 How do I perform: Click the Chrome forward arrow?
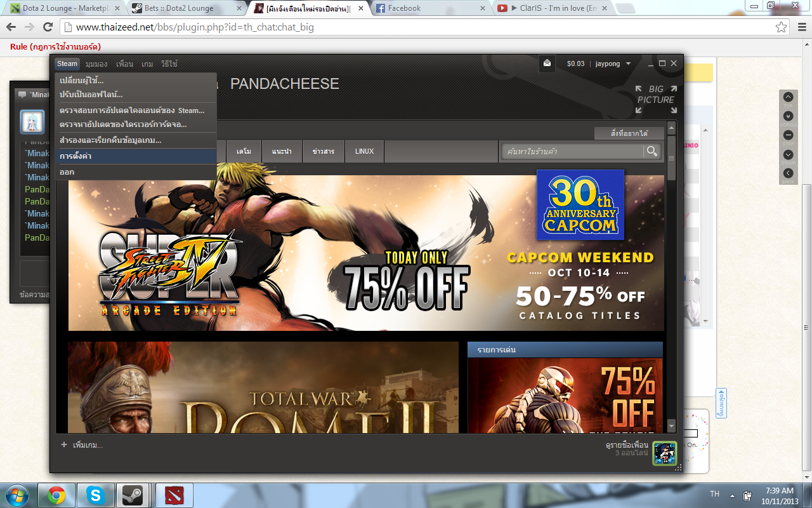(x=29, y=27)
